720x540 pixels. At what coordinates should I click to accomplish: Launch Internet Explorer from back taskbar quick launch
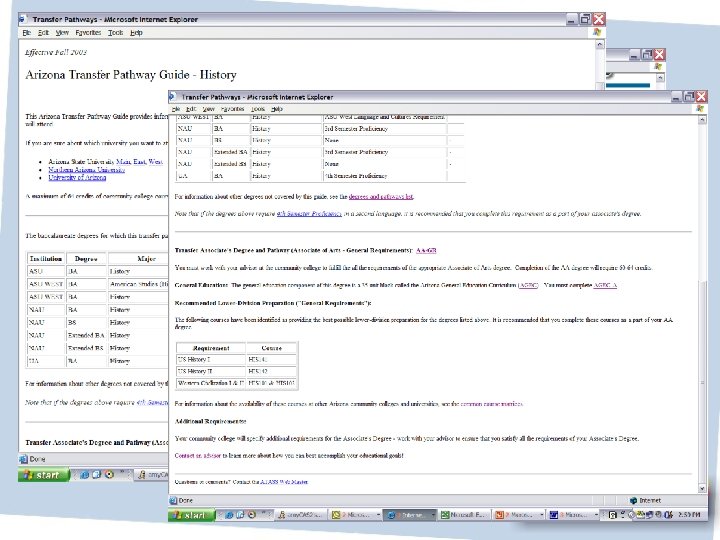[84, 475]
